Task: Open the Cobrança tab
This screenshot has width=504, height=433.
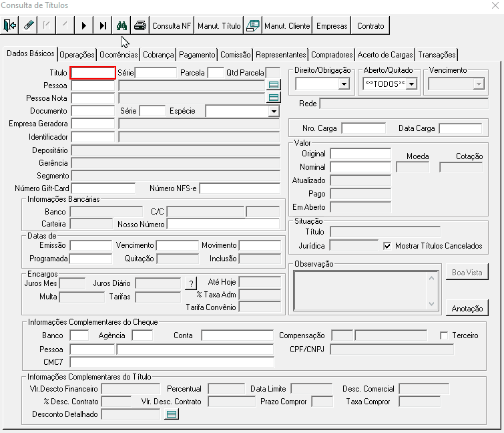Action: (x=158, y=55)
